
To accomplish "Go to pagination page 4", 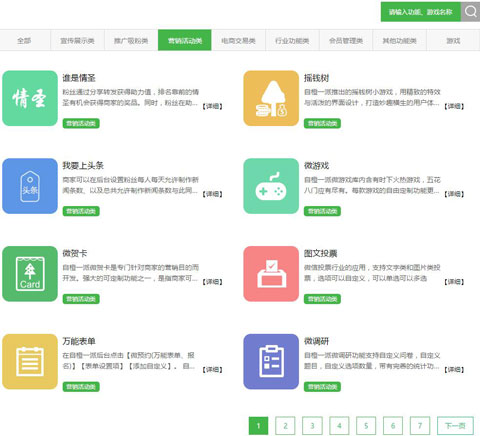I will click(339, 426).
